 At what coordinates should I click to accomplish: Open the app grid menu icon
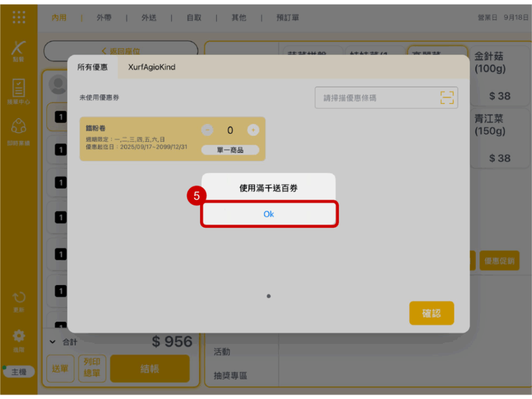19,17
